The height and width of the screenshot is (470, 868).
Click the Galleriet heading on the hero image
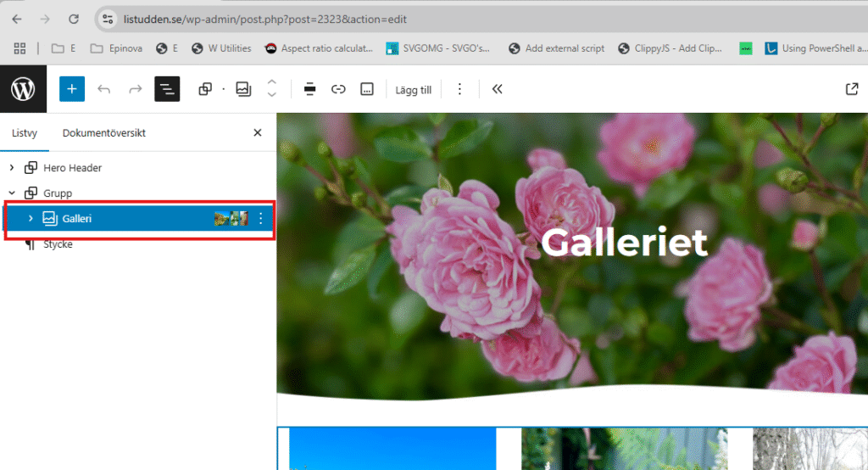point(624,243)
